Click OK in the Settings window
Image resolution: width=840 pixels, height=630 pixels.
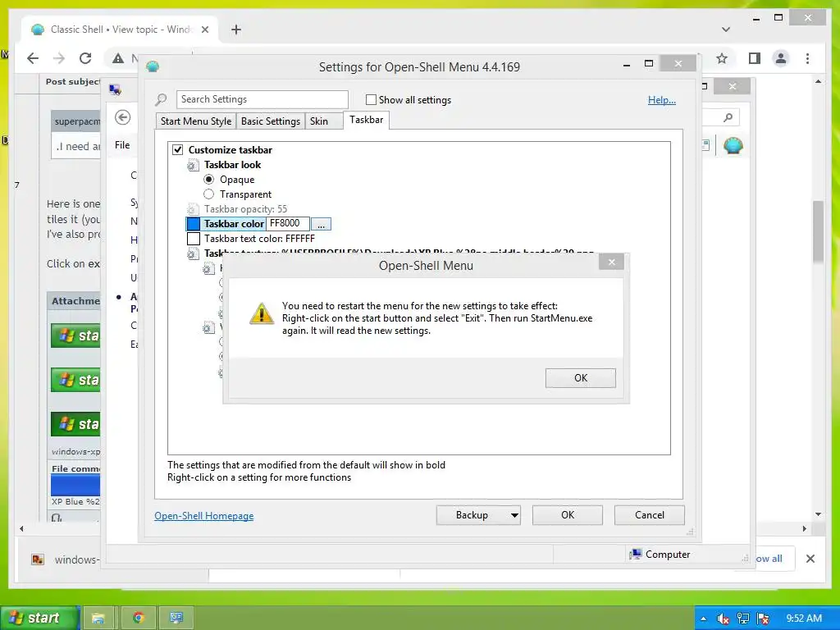coord(568,515)
